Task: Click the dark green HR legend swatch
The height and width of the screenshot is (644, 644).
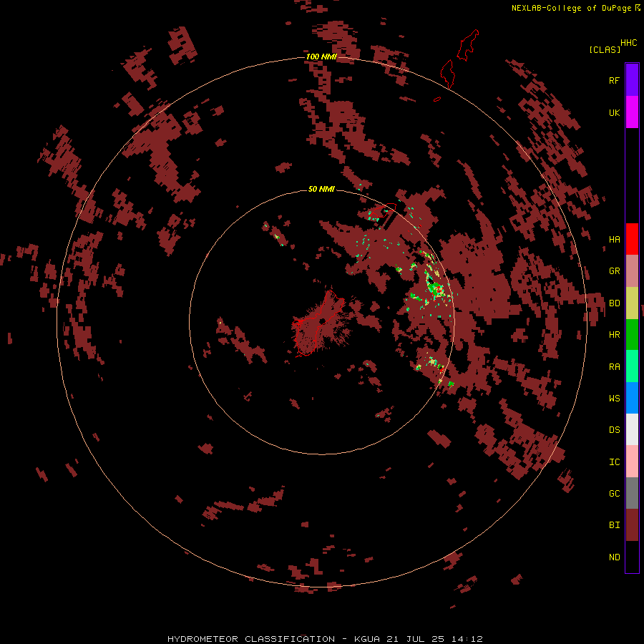Action: pos(632,335)
